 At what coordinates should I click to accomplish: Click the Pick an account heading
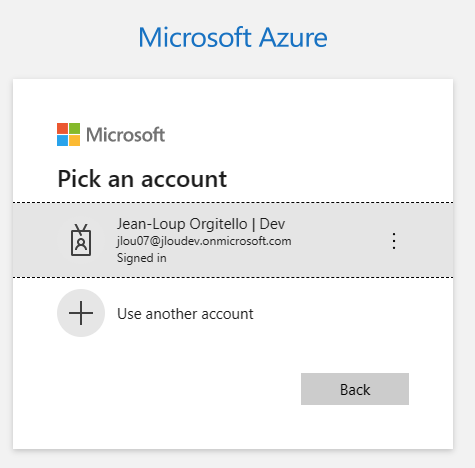tap(142, 179)
